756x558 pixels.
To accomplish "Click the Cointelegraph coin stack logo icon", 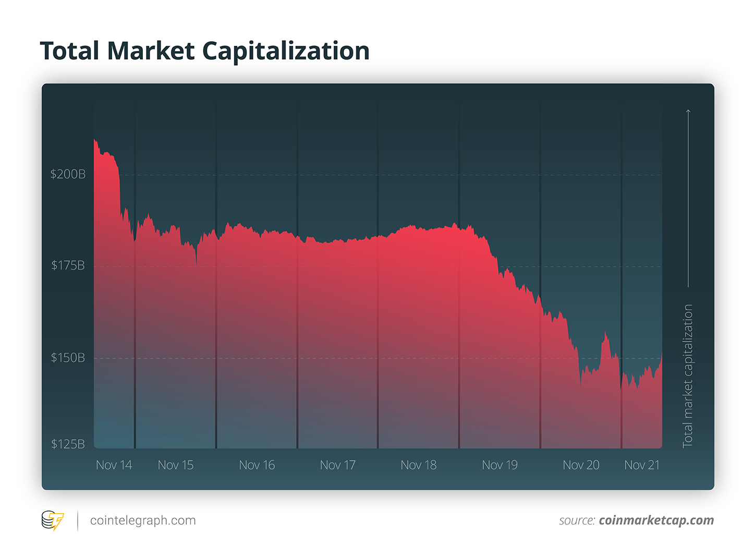I will [x=53, y=520].
